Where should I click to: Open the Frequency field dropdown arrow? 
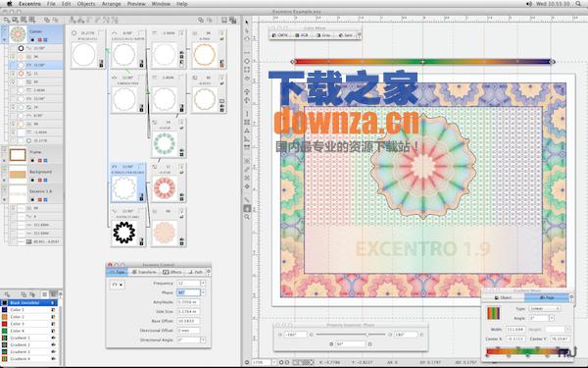(203, 284)
